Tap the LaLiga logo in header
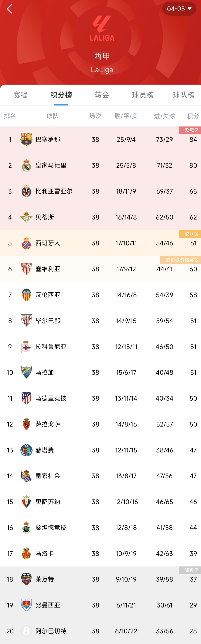Image resolution: width=201 pixels, height=644 pixels. pos(102,28)
